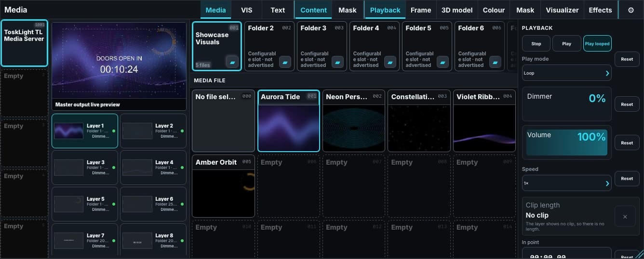Click the folder icon in Showcase Visuals card
The width and height of the screenshot is (644, 259).
[x=232, y=62]
